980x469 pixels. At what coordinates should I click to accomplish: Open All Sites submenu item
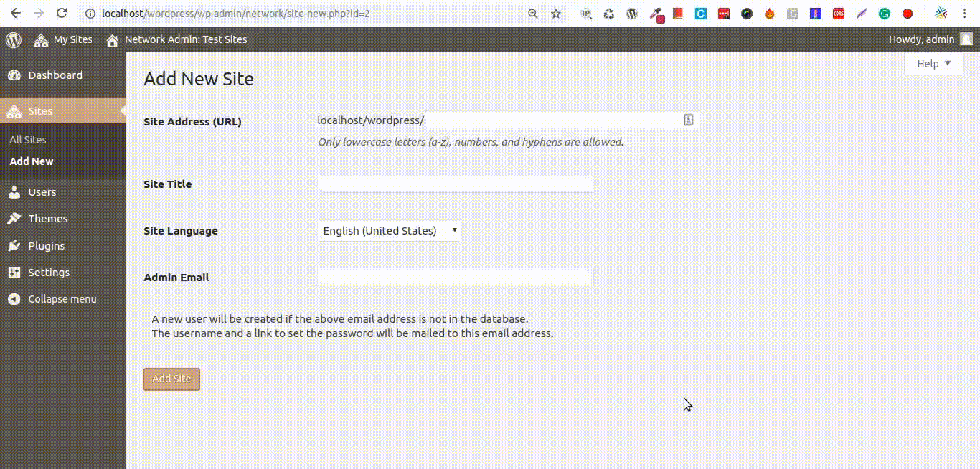coord(28,140)
